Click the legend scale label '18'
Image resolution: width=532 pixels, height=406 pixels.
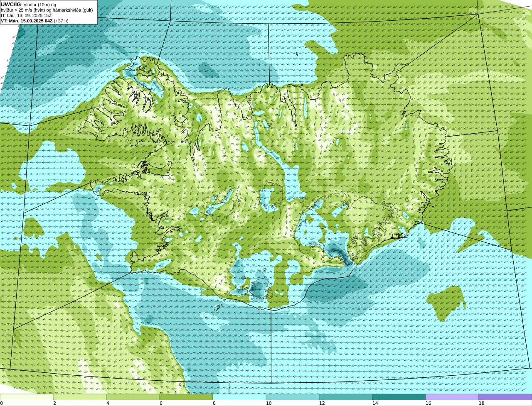pos(481,403)
